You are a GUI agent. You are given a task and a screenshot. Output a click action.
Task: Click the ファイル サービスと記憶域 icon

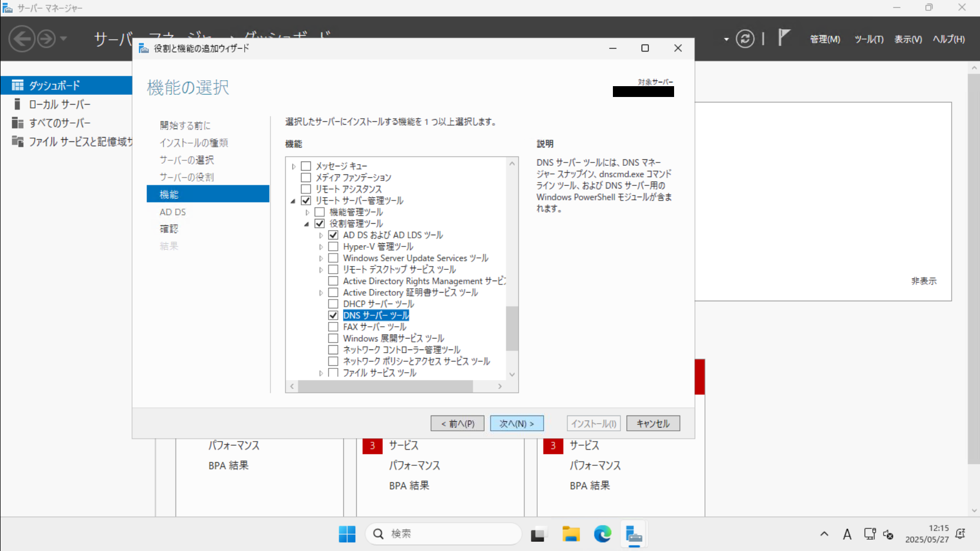point(17,141)
